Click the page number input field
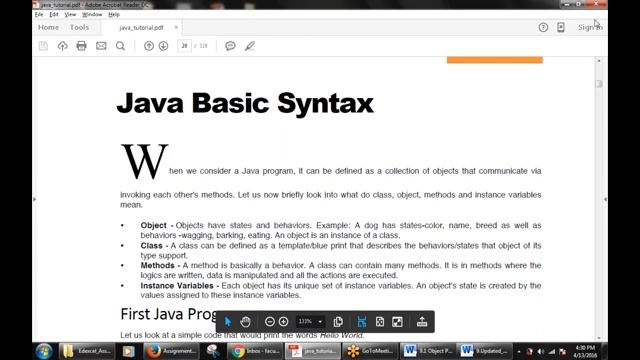The height and width of the screenshot is (360, 640). [x=184, y=46]
